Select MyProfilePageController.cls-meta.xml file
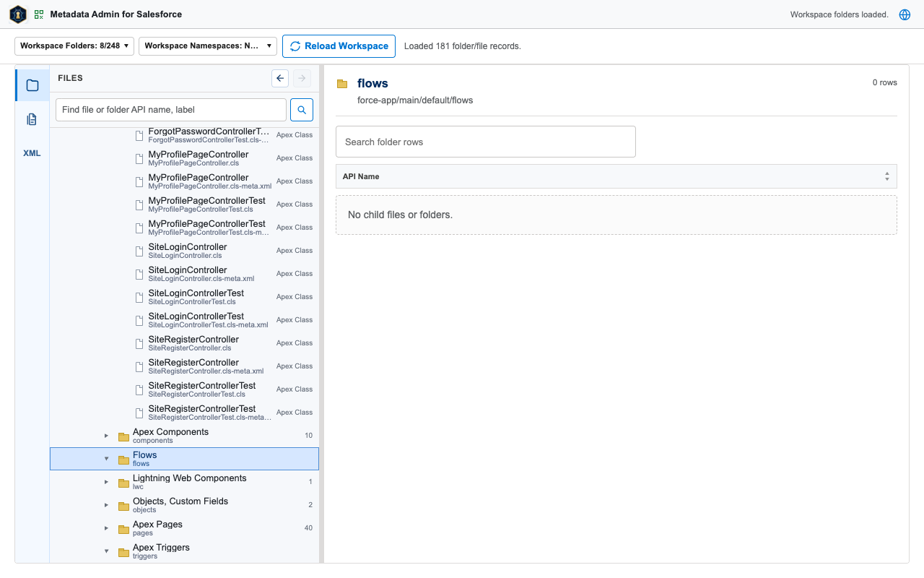 (184, 181)
